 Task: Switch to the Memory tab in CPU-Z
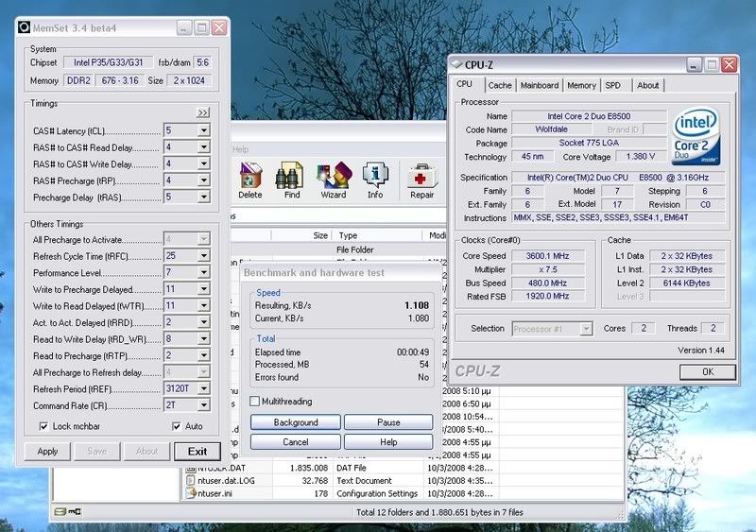pos(581,85)
